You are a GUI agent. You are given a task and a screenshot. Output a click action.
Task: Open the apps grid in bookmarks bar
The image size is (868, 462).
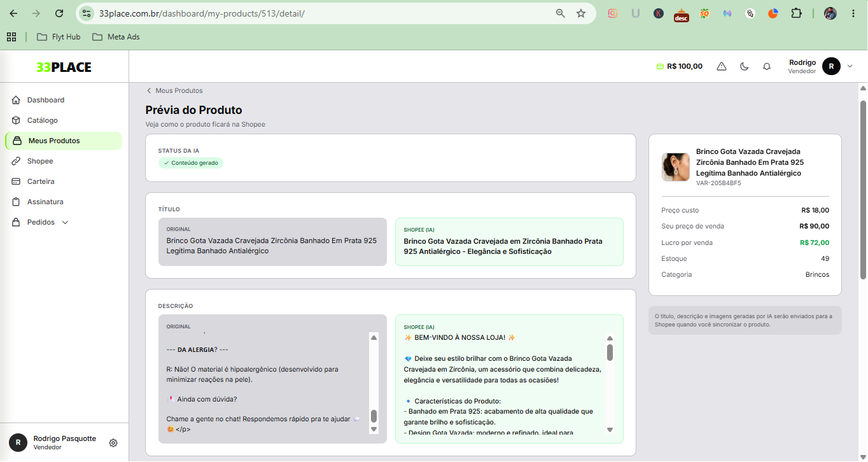(11, 37)
